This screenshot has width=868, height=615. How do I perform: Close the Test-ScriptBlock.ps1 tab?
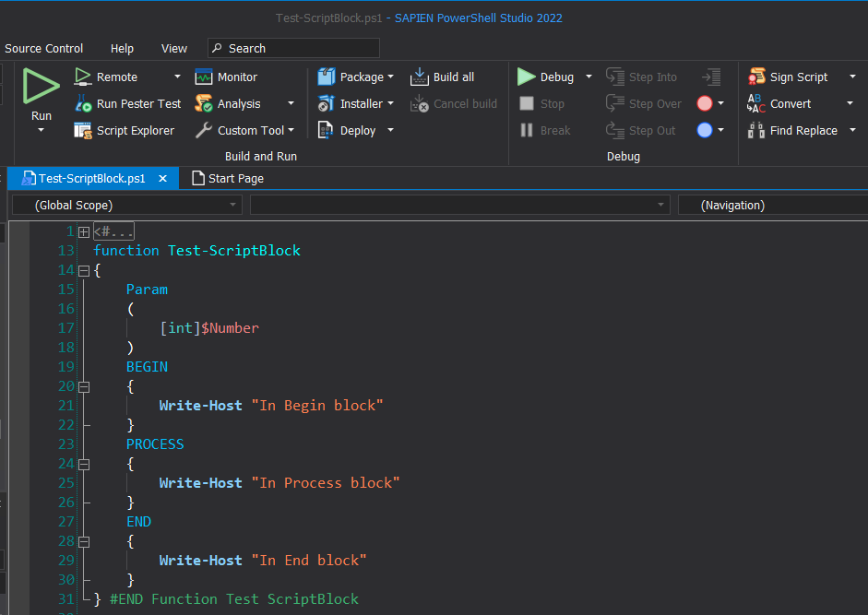click(162, 178)
